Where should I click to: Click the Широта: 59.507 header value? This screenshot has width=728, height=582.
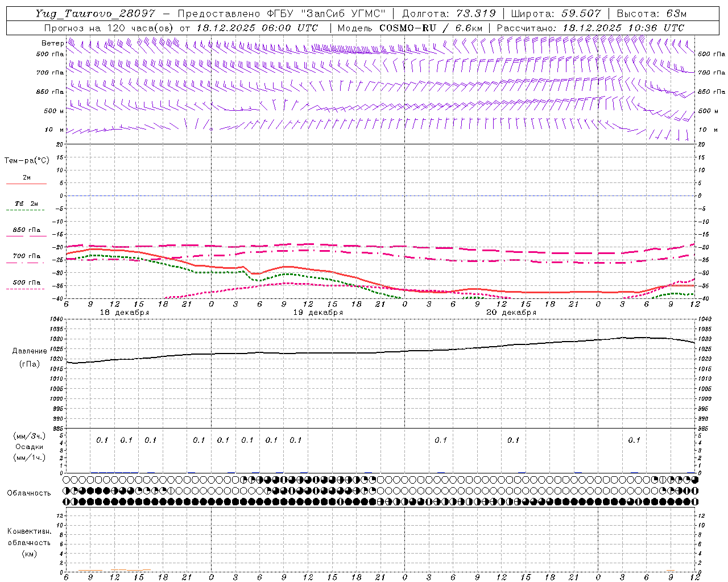(556, 14)
